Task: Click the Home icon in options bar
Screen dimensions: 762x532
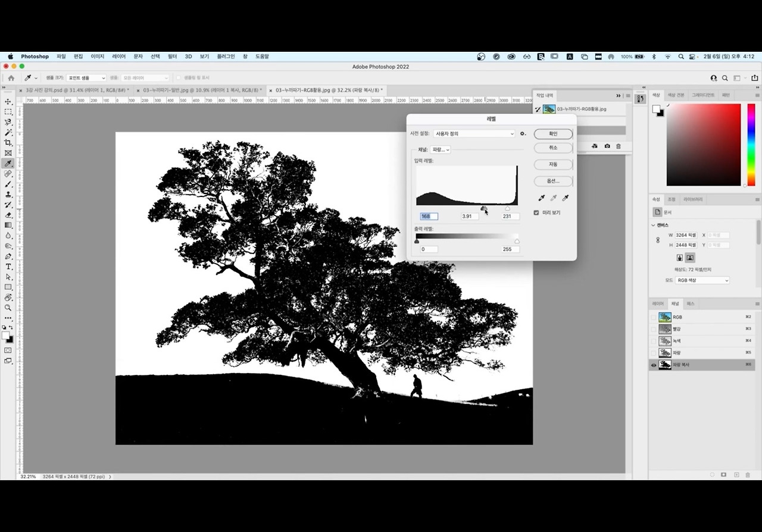Action: [x=11, y=78]
